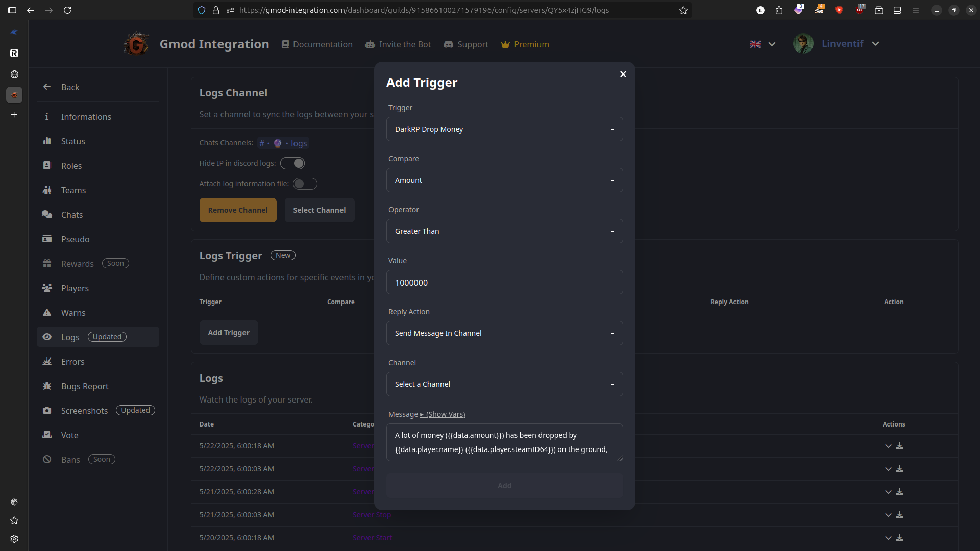This screenshot has width=980, height=551.
Task: Close the Add Trigger dialog
Action: tap(623, 74)
